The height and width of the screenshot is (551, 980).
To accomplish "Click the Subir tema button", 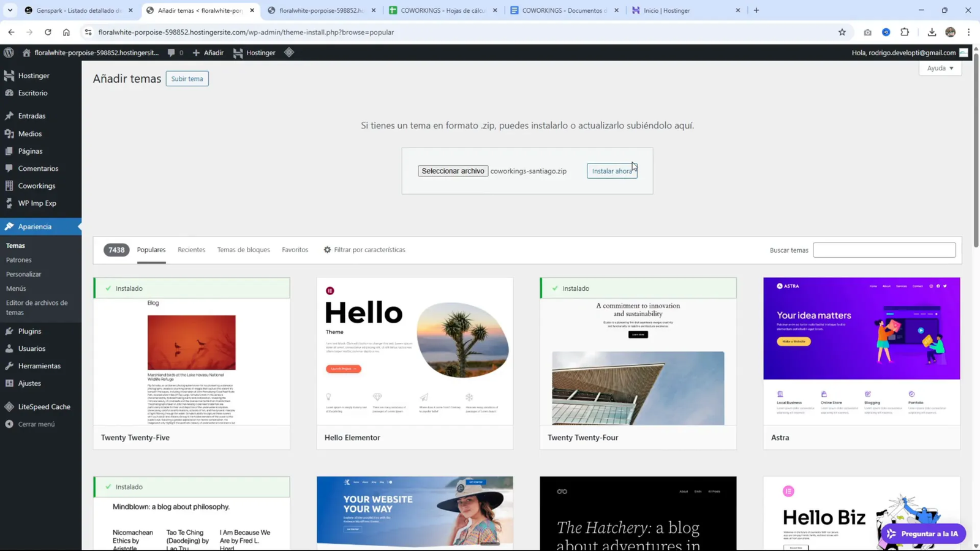I will tap(187, 78).
